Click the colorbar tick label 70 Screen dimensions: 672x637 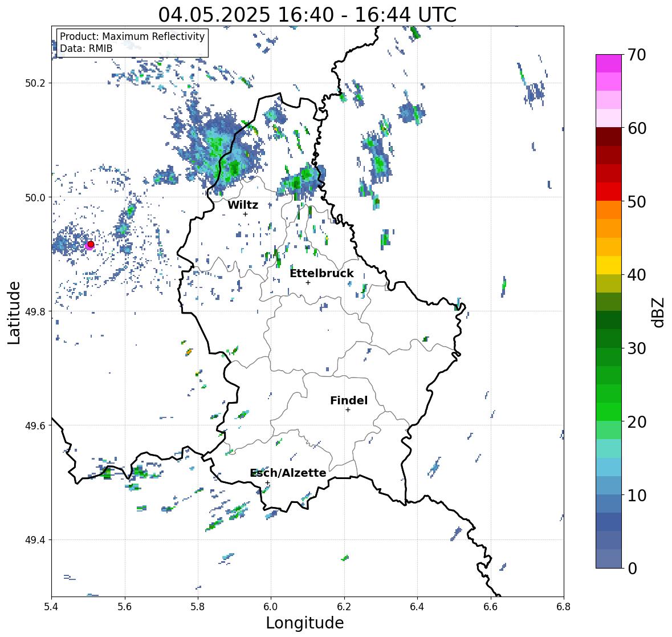pyautogui.click(x=637, y=55)
